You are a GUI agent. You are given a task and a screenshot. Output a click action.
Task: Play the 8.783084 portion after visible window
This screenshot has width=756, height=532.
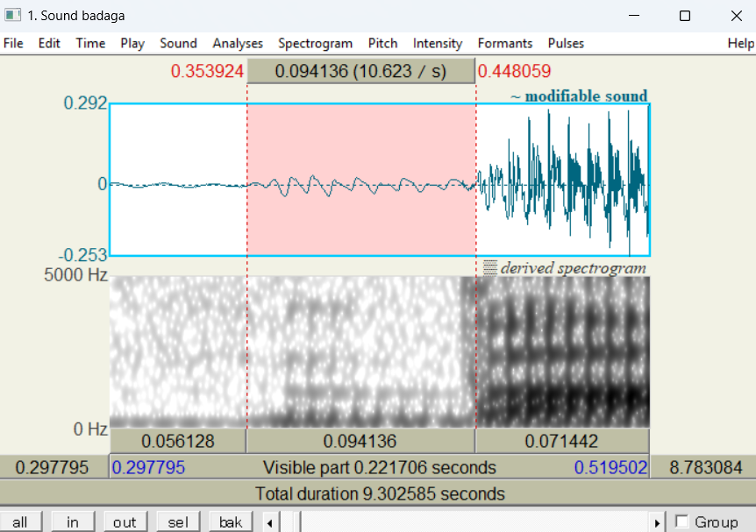(703, 467)
